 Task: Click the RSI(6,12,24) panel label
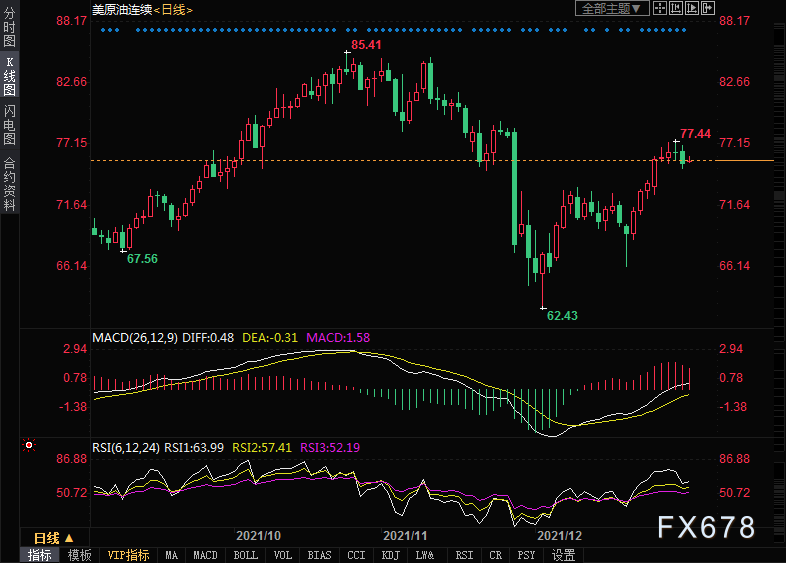tap(126, 447)
